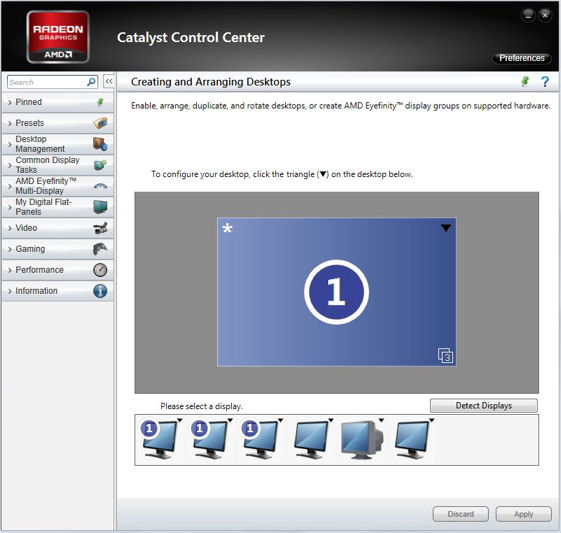Open first display's dropdown triangle
Image resolution: width=561 pixels, height=533 pixels.
(x=180, y=420)
